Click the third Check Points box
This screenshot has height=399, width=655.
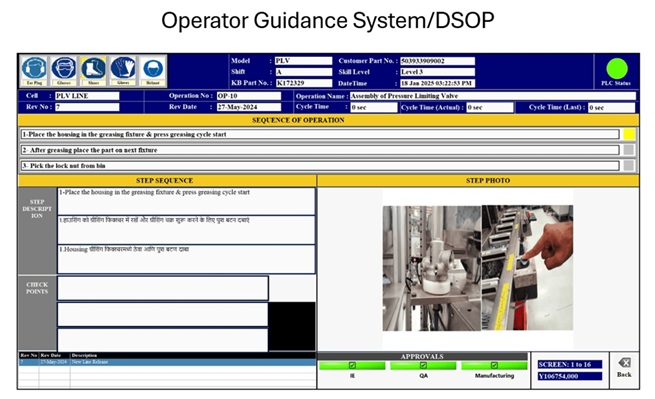coord(163,340)
